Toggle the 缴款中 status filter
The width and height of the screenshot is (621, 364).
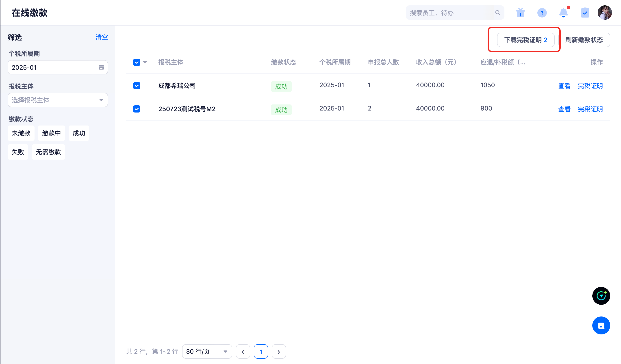(x=52, y=133)
